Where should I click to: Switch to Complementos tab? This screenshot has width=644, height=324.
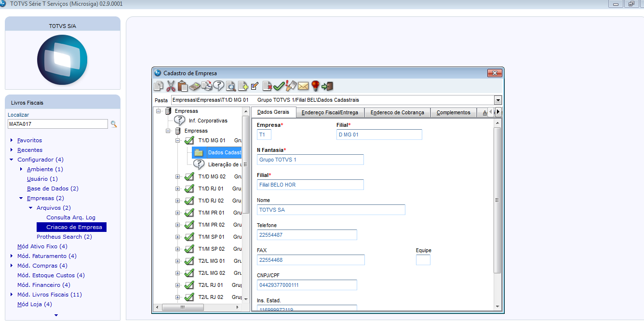coord(453,113)
